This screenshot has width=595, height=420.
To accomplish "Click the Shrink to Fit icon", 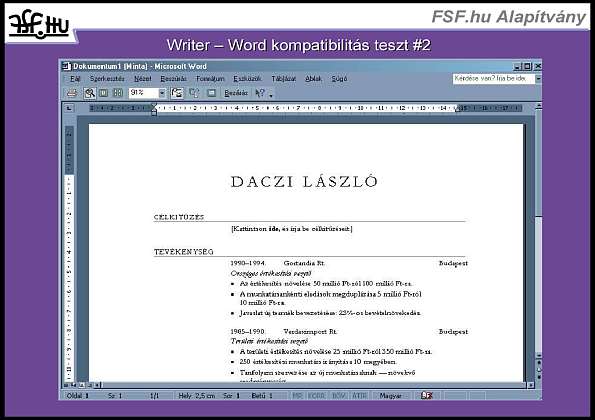I will 195,93.
